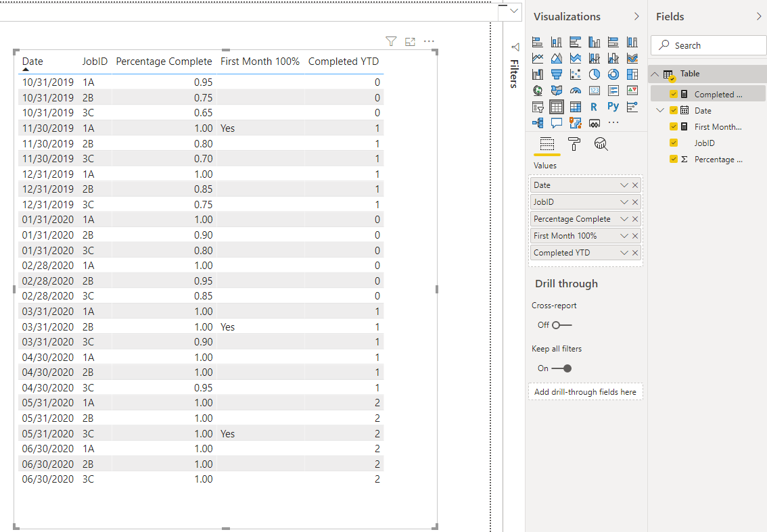Choose the globe map visual
767x532 pixels.
[538, 91]
